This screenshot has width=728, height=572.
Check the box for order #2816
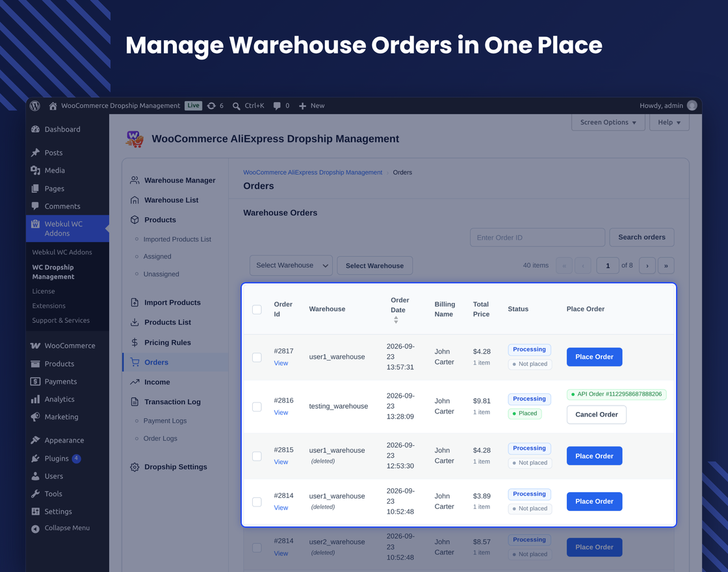tap(257, 407)
